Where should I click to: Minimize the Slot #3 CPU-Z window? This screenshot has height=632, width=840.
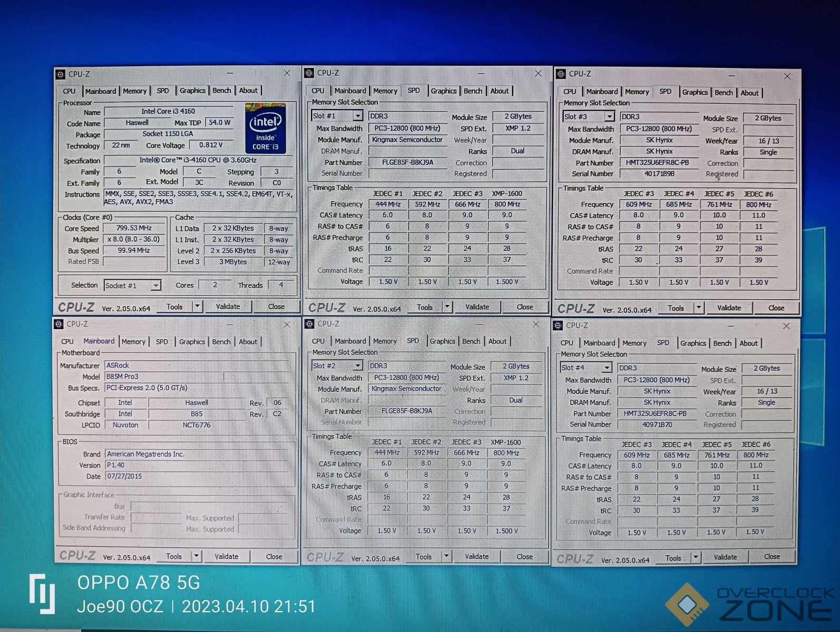tap(731, 75)
